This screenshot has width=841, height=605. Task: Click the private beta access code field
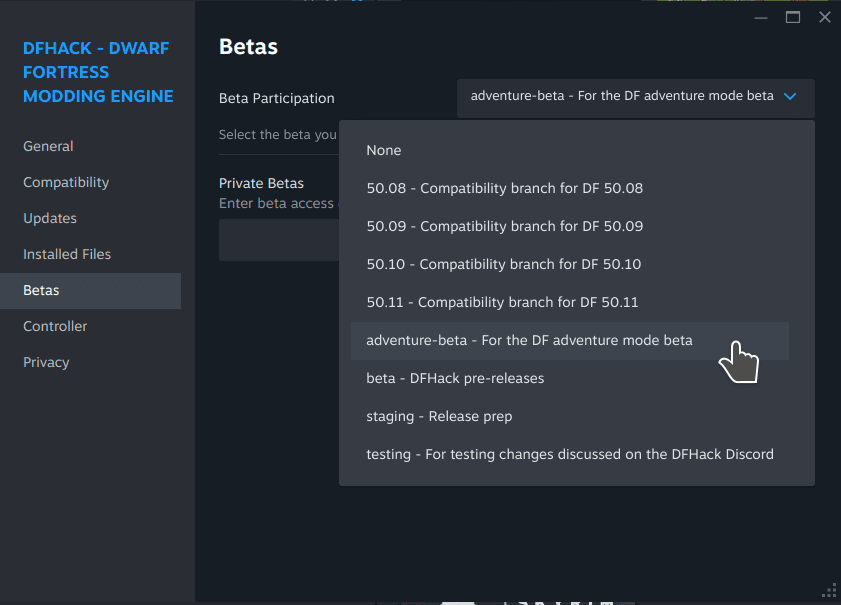point(279,240)
